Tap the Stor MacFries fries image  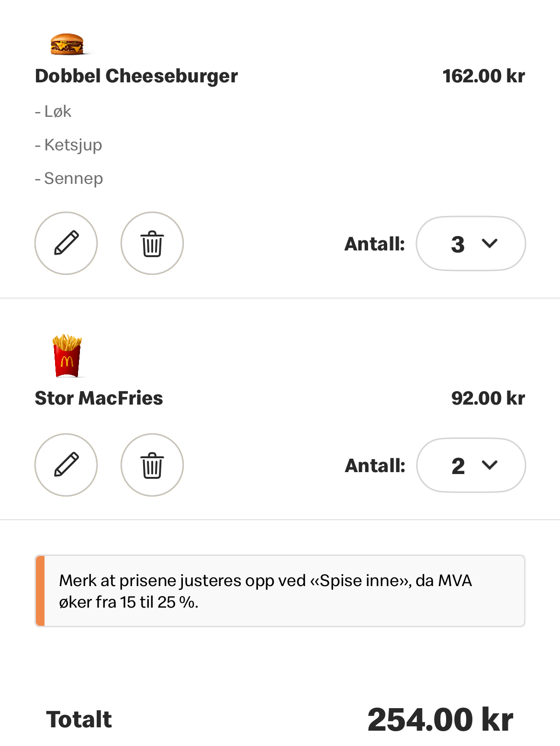67,356
